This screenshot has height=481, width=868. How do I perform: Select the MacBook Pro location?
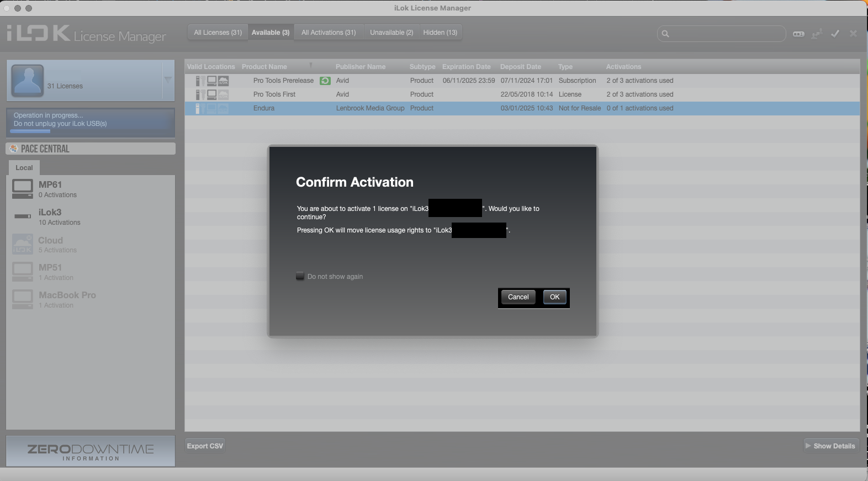[x=91, y=299]
